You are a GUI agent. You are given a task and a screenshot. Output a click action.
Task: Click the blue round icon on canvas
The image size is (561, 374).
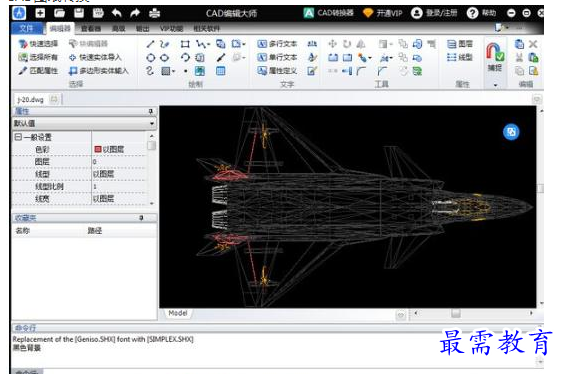(x=511, y=132)
